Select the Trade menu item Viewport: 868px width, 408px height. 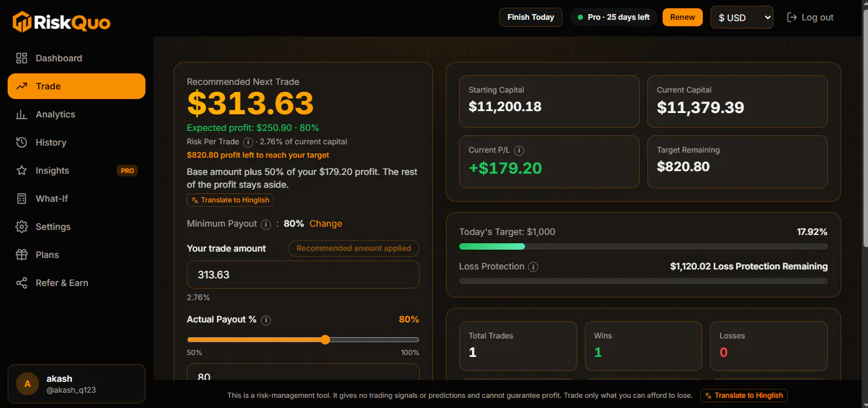[x=77, y=86]
